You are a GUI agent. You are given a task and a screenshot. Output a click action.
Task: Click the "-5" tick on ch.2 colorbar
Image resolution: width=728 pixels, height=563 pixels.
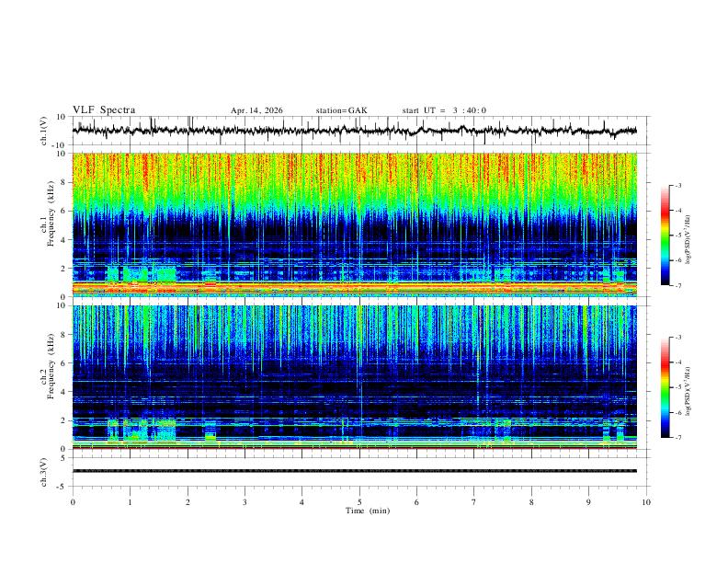(678, 387)
